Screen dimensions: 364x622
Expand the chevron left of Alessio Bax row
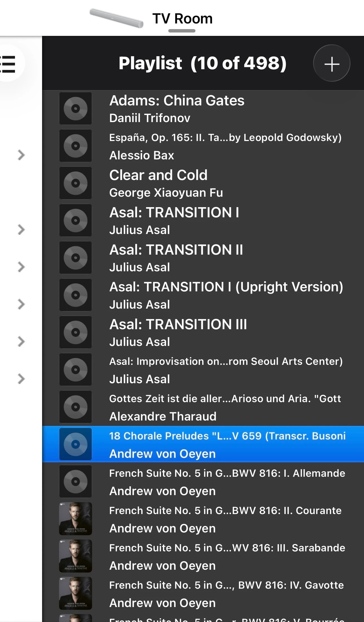21,155
